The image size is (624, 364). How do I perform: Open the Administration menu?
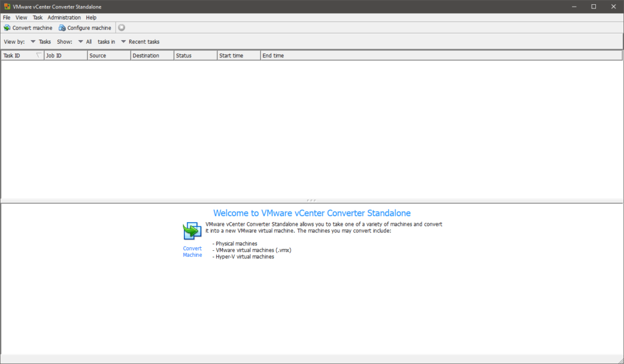click(x=64, y=17)
